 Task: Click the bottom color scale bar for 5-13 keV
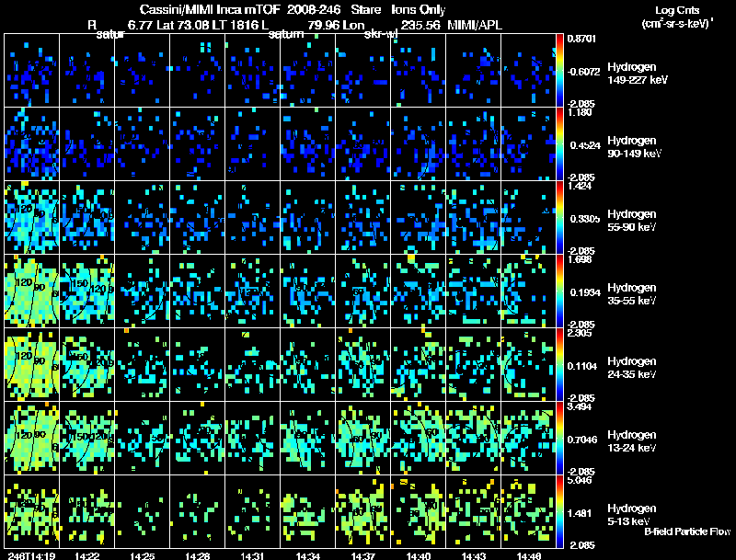coord(559,511)
